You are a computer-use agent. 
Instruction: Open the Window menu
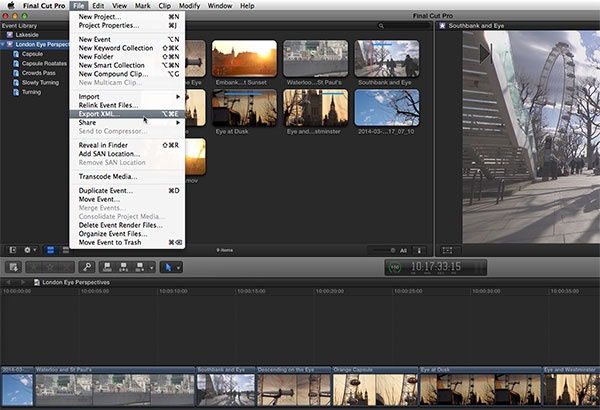pyautogui.click(x=220, y=5)
